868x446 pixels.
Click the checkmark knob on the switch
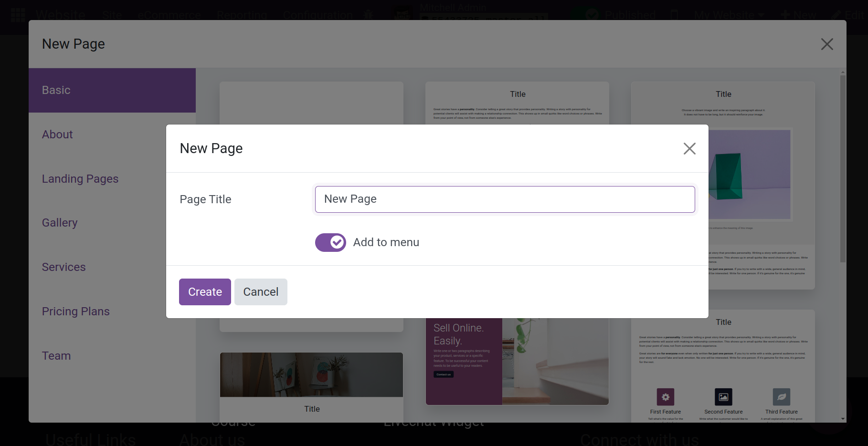point(337,242)
